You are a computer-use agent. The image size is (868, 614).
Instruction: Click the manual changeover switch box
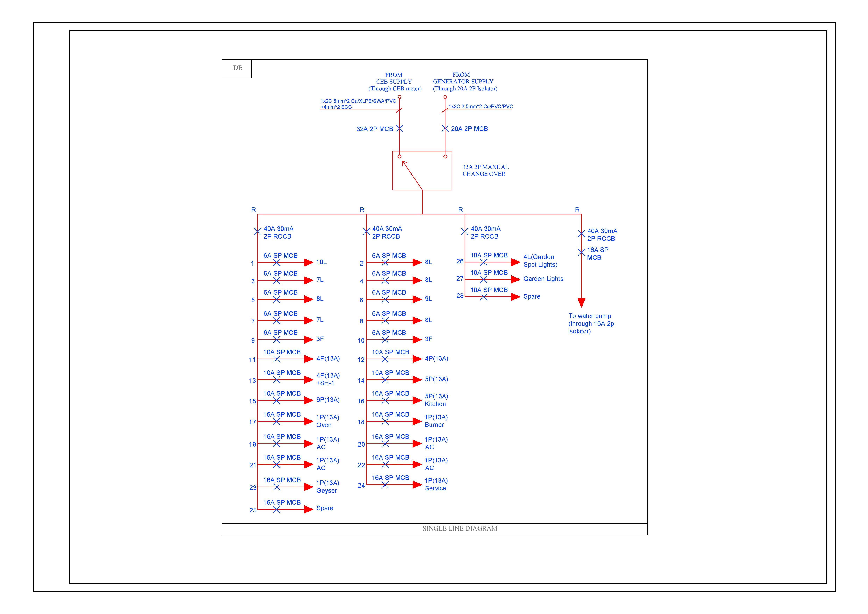[x=422, y=171]
